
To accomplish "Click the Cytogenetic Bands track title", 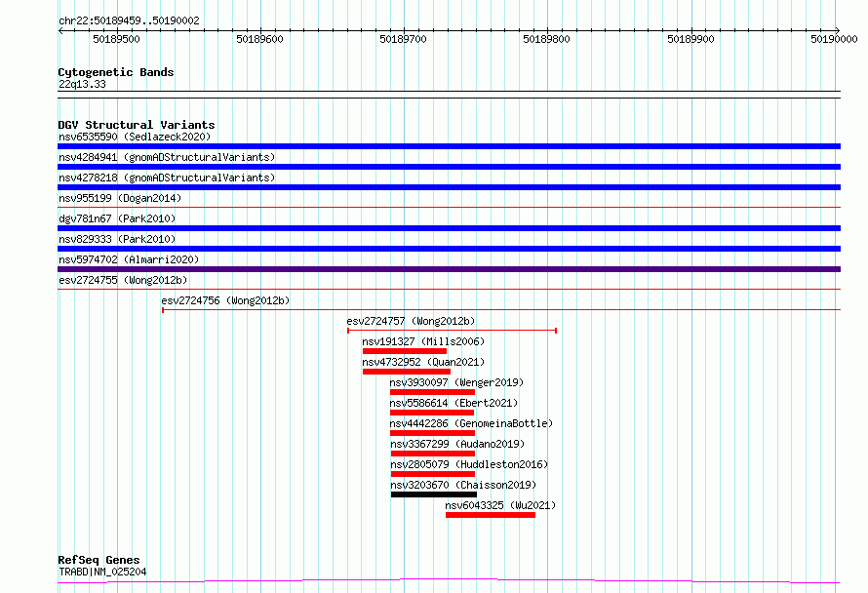I will point(116,72).
